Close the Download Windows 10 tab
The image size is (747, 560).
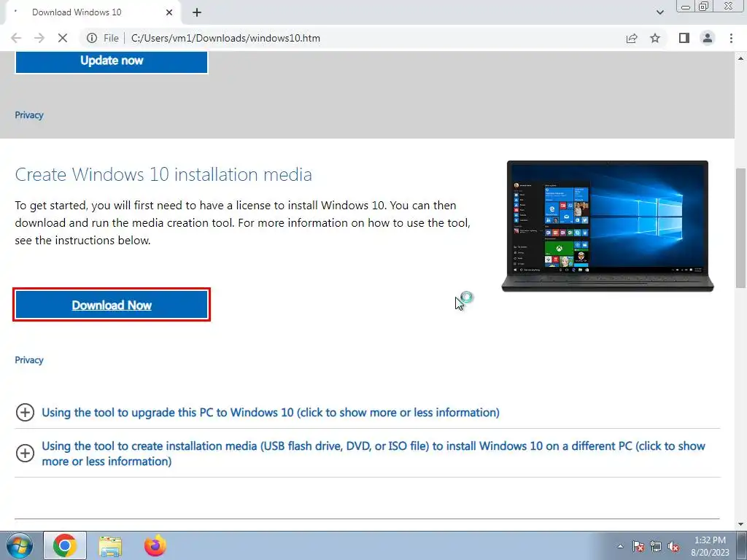pos(169,12)
